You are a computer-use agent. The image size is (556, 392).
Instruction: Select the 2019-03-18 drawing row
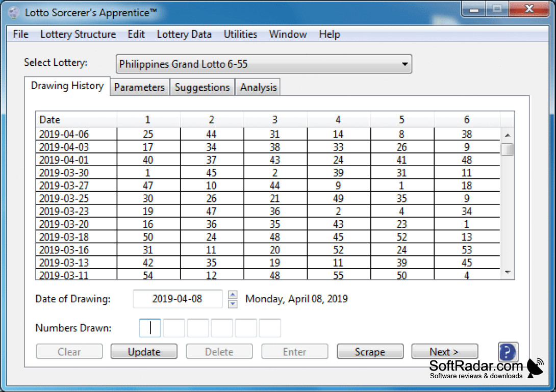coord(268,237)
